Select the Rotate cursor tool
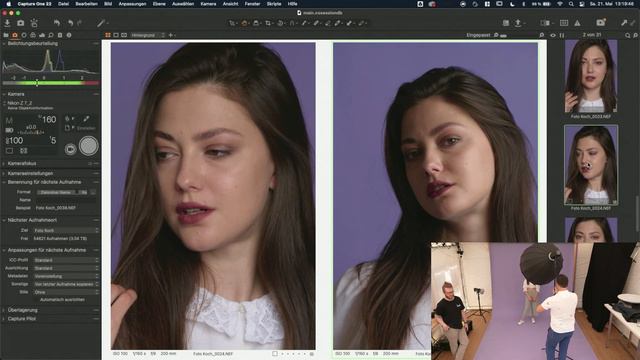Viewport: 640px width, 360px height. point(280,23)
